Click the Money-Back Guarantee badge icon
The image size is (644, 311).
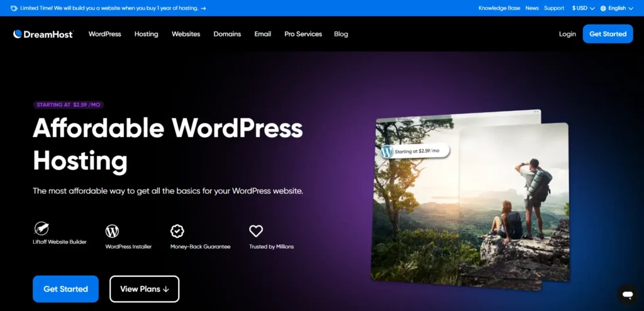[x=177, y=231]
